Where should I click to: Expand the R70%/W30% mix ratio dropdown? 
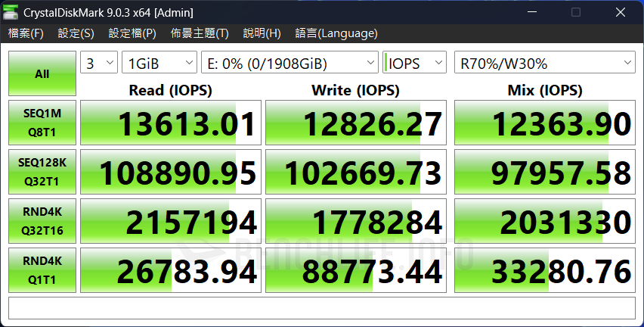point(545,63)
